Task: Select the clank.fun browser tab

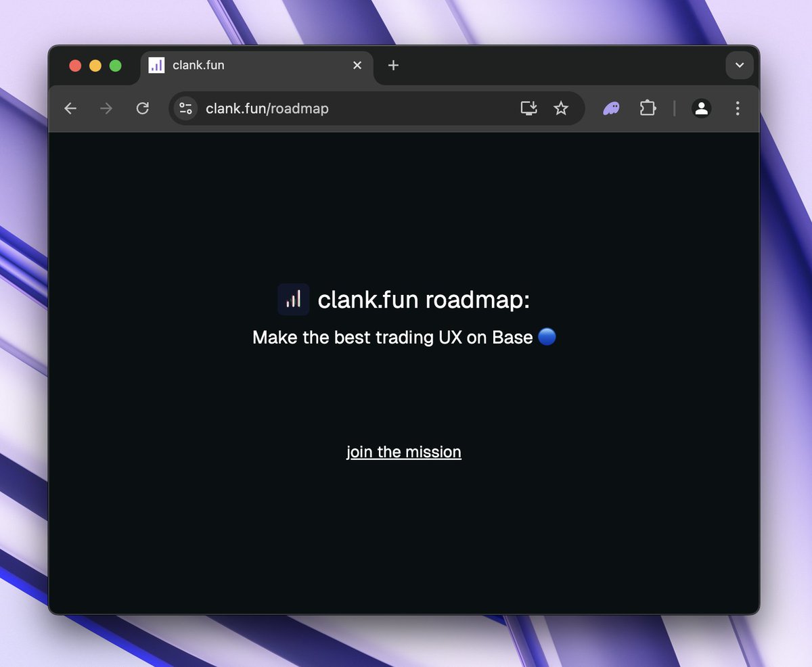Action: pyautogui.click(x=257, y=66)
